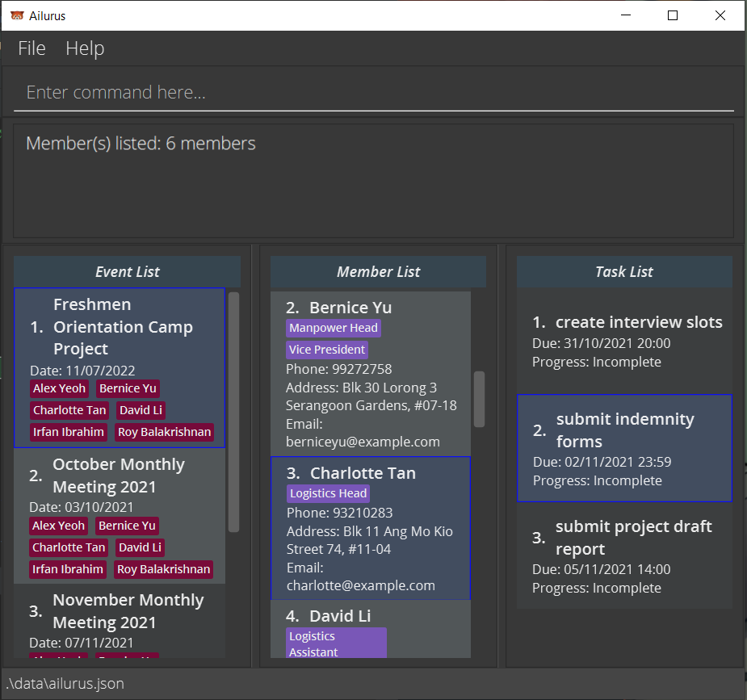The image size is (747, 700).
Task: Click the Member List scrollbar thumb
Action: 479,399
